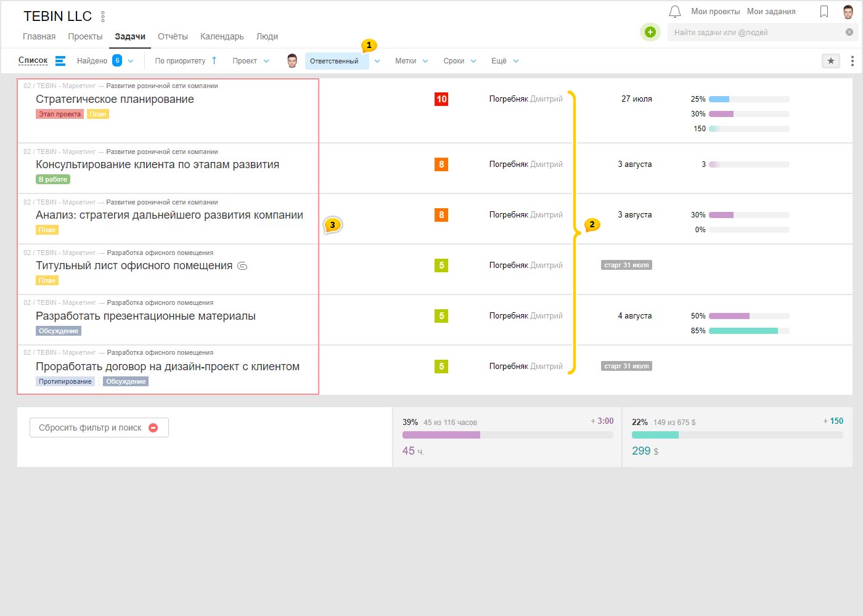Open vertical dots menu beside TEBIN LLC

click(x=103, y=17)
